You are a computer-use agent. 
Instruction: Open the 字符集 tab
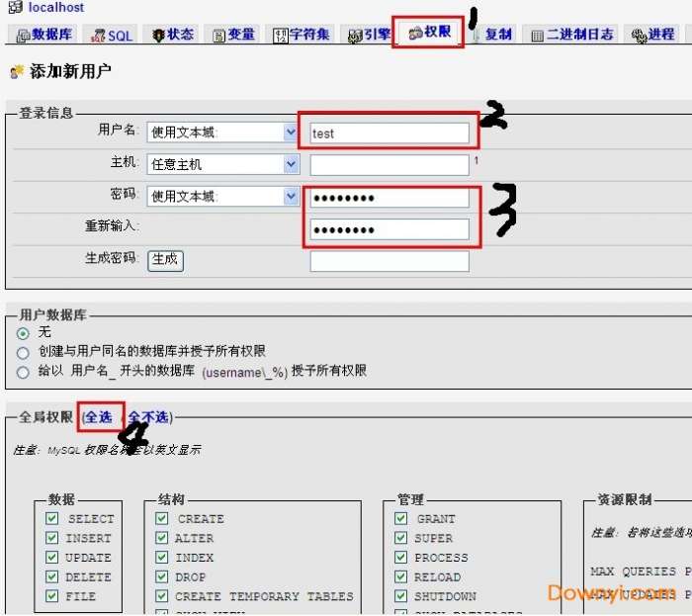(x=302, y=35)
